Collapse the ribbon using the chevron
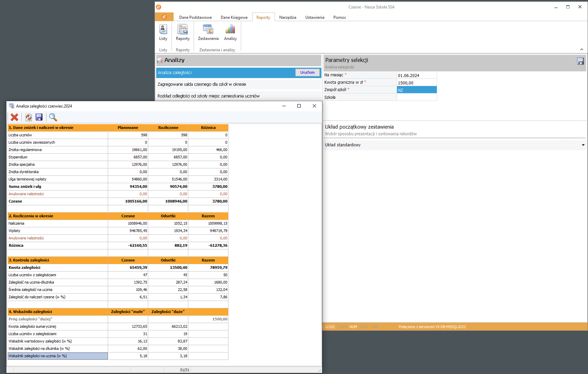 581,50
